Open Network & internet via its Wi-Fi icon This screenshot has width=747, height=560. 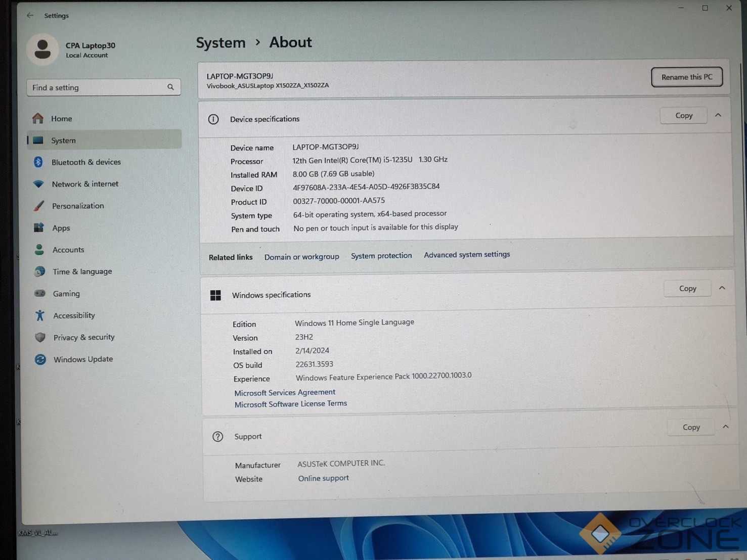38,184
